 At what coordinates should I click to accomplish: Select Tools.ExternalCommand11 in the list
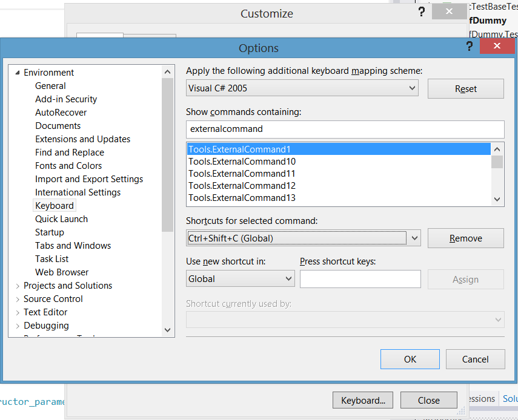coord(339,174)
